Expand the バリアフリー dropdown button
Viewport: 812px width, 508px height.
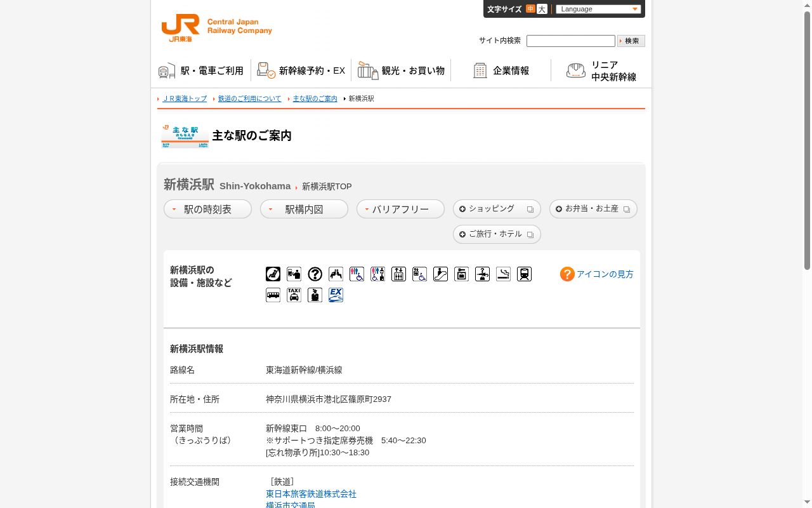400,209
